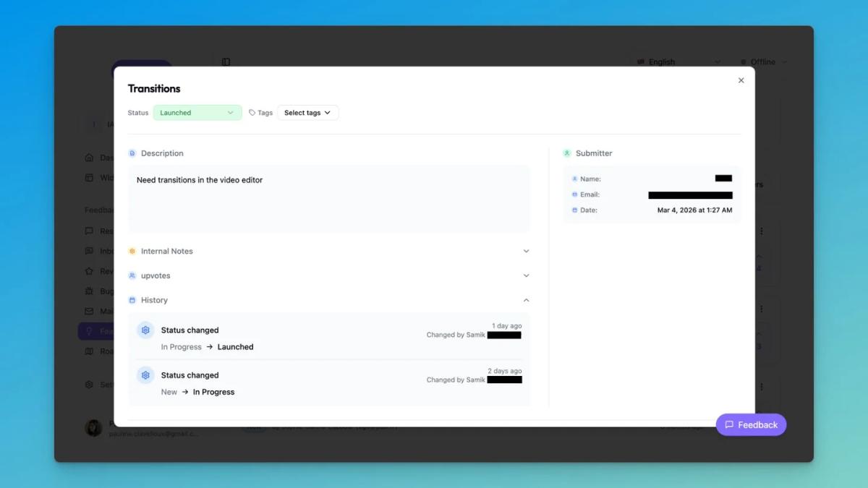Toggle the sidebar panel icon
Image resolution: width=868 pixels, height=488 pixels.
tap(226, 62)
